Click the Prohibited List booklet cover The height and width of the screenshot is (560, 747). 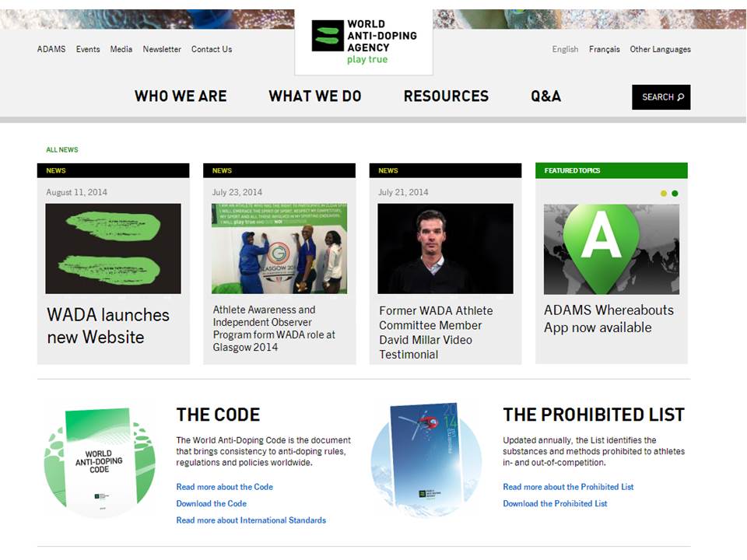click(426, 457)
